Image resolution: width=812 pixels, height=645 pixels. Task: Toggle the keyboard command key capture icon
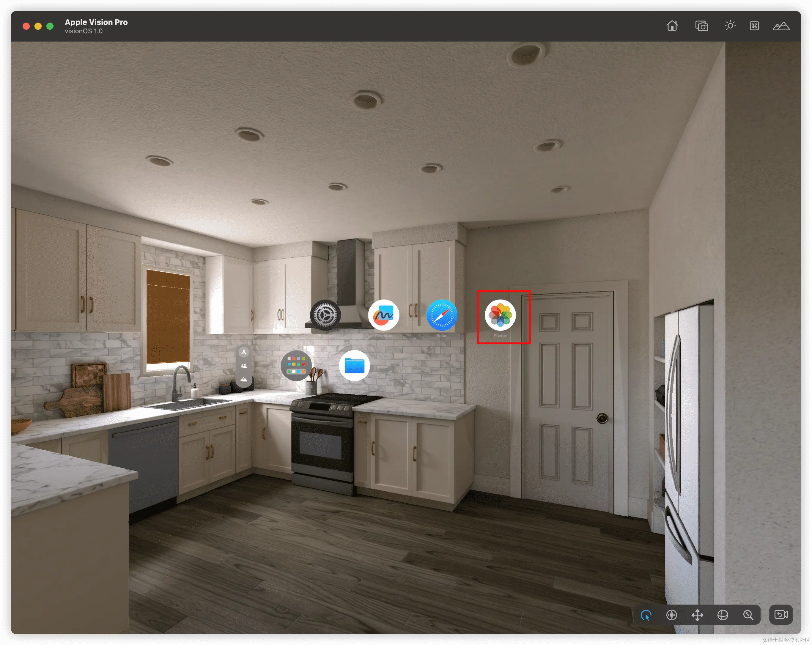[754, 26]
